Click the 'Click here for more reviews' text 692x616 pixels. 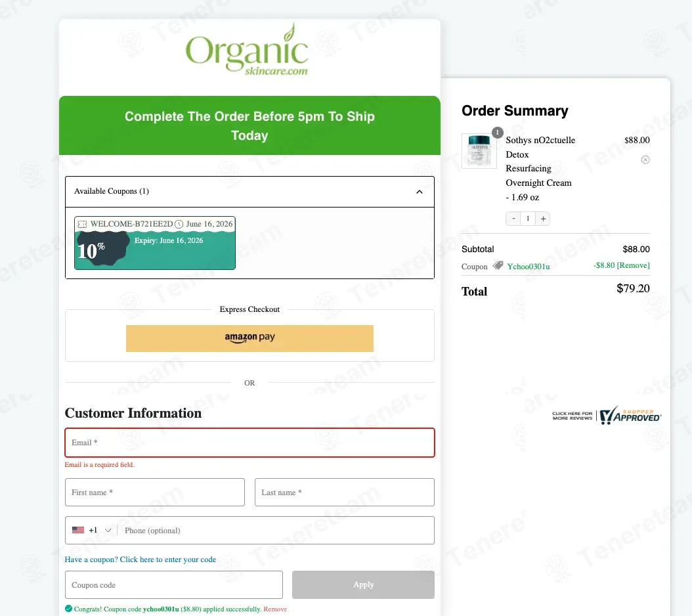(572, 416)
